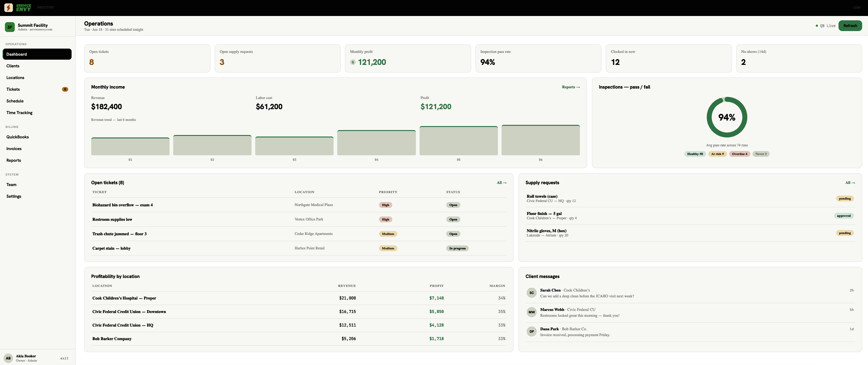Click the SF Summit Facility avatar

10,27
